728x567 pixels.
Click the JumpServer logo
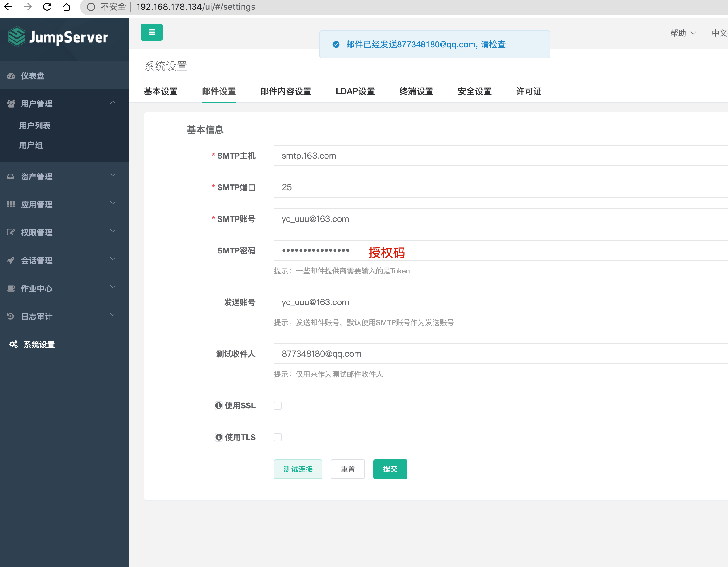tap(58, 37)
